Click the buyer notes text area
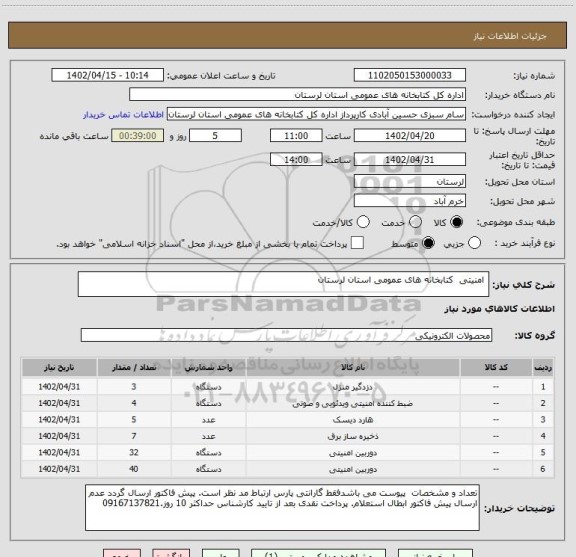The image size is (576, 557). coord(282,507)
